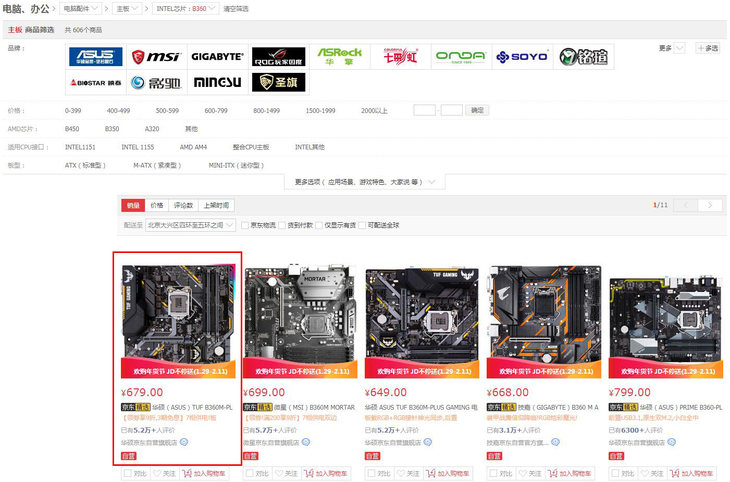Switch to 评论数 sorting tab
The width and height of the screenshot is (730, 482).
coord(182,205)
